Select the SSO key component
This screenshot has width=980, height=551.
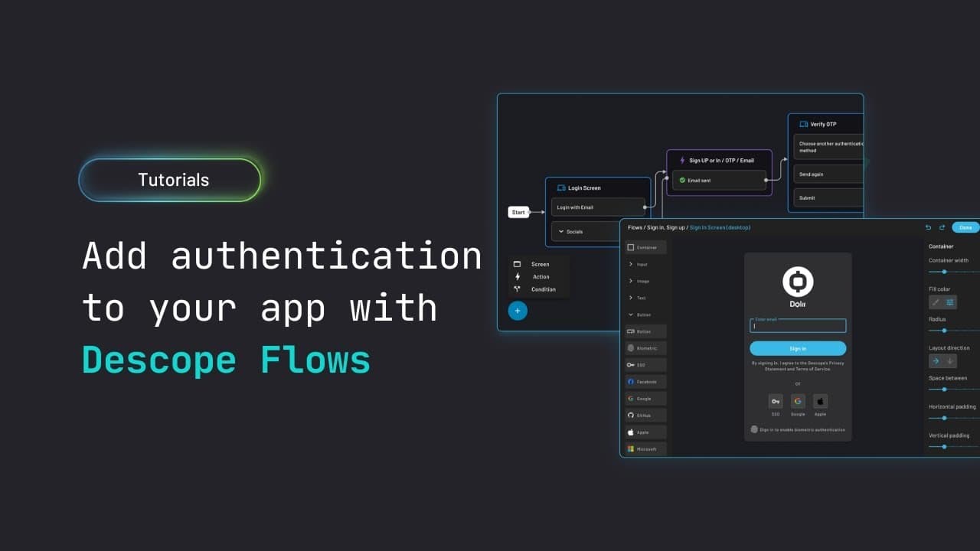[645, 364]
